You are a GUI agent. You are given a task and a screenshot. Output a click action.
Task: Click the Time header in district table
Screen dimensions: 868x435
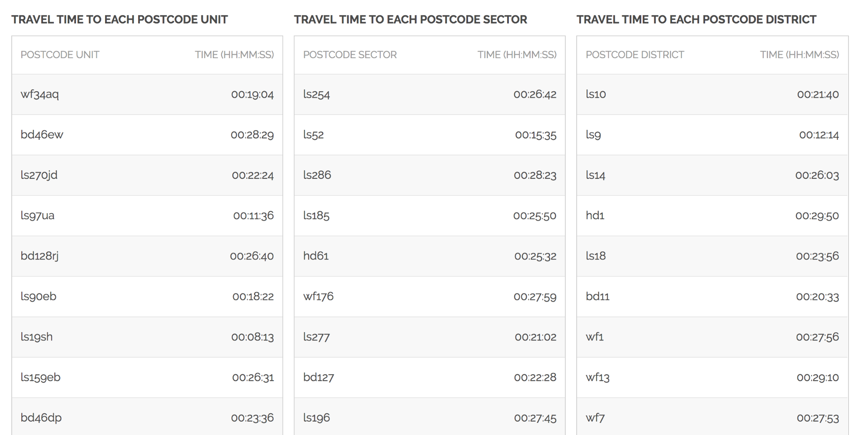click(x=799, y=55)
